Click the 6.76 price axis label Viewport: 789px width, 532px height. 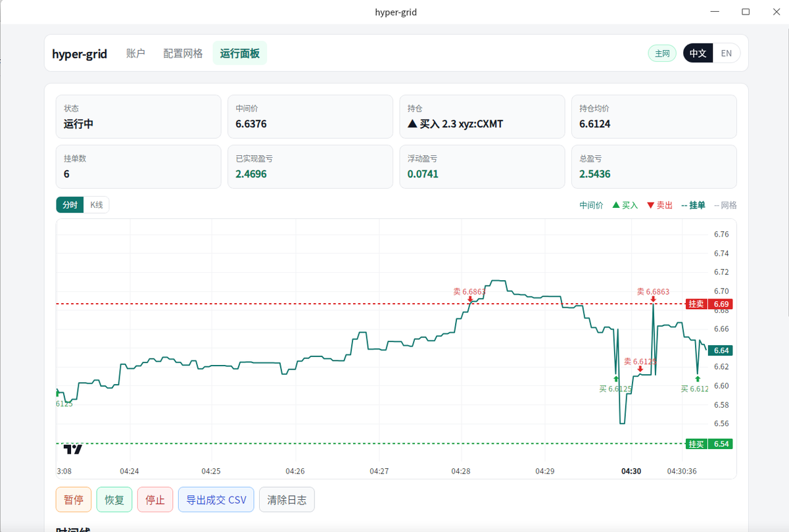pos(721,235)
